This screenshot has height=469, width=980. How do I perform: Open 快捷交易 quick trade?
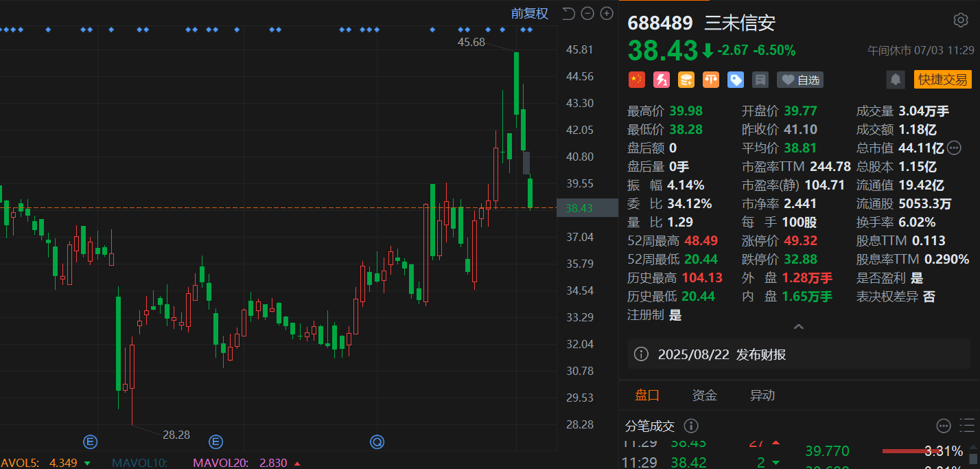click(943, 80)
